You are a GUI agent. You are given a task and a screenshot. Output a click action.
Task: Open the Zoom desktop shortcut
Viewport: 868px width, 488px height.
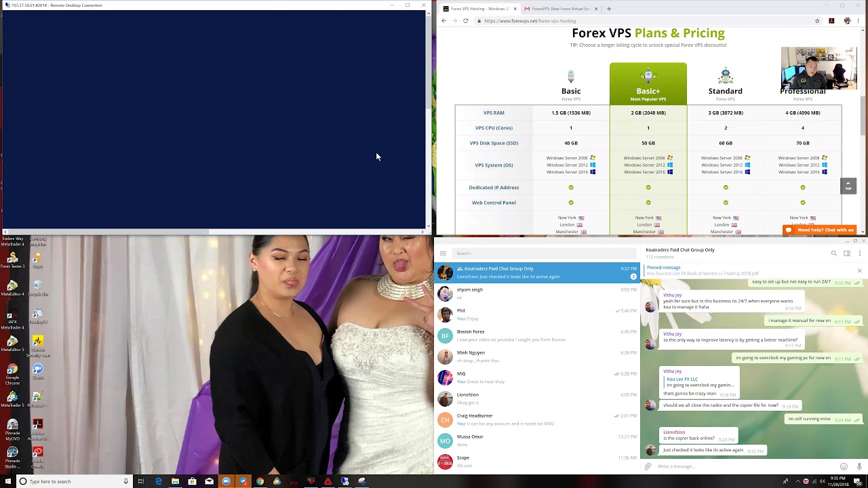[x=38, y=371]
